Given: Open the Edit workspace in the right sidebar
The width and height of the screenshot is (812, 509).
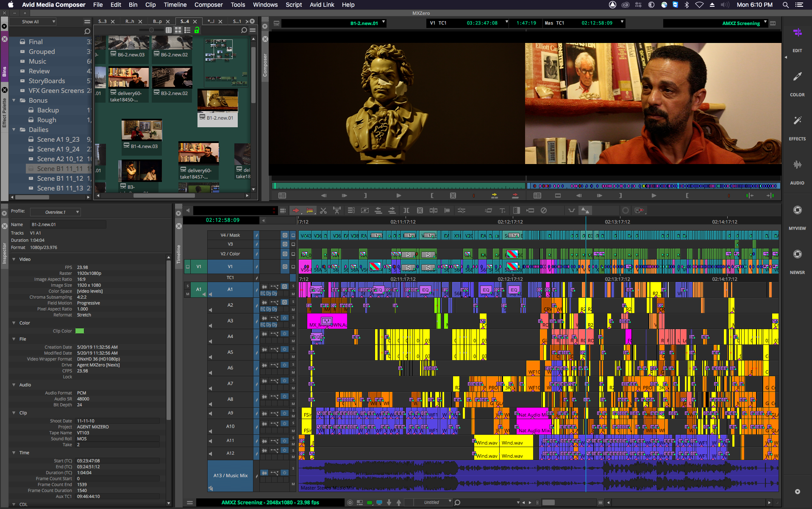Looking at the screenshot, I should (x=797, y=39).
